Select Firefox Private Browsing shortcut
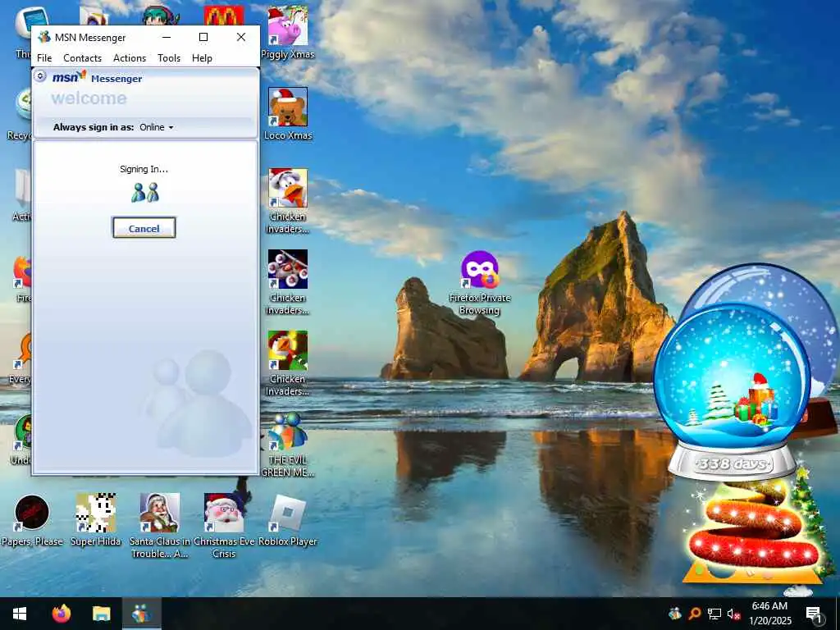Viewport: 840px width, 630px height. (x=479, y=283)
